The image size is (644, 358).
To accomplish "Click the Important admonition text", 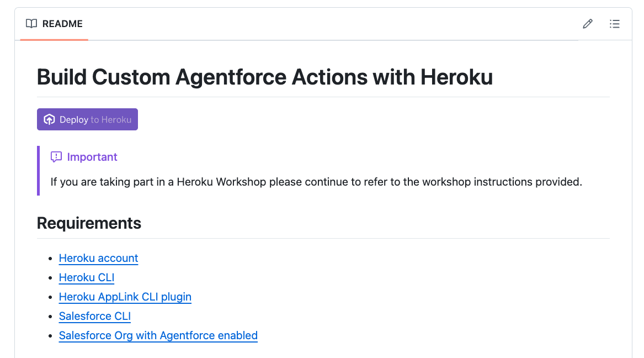I will (x=92, y=157).
